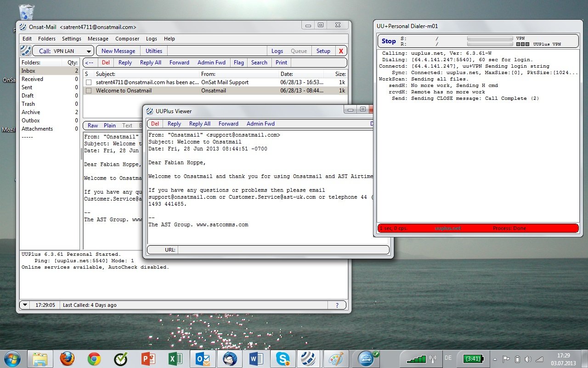588x368 pixels.
Task: Open the Settings menu
Action: (x=72, y=39)
